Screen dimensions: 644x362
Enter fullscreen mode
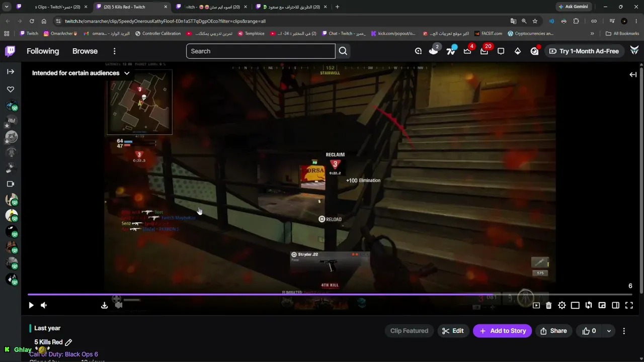629,305
